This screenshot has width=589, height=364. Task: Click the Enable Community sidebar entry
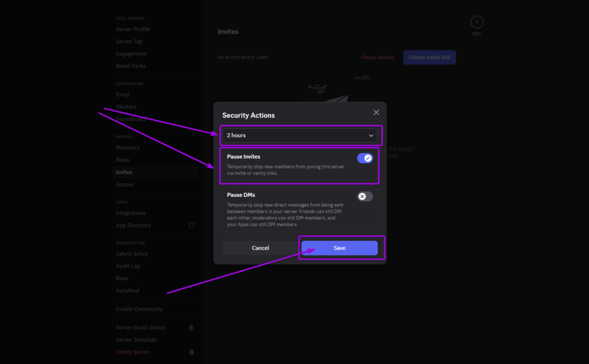(139, 309)
